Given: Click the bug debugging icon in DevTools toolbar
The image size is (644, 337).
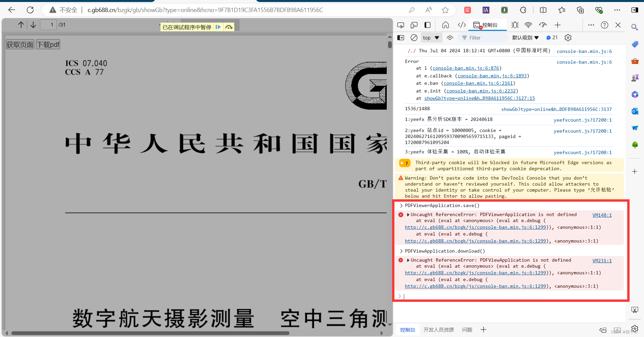Looking at the screenshot, I should [x=515, y=25].
